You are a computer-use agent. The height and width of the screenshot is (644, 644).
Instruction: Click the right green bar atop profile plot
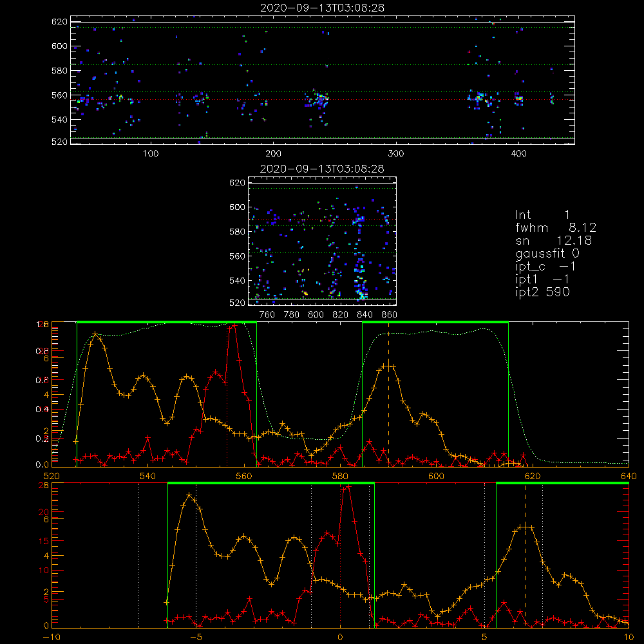tap(435, 322)
